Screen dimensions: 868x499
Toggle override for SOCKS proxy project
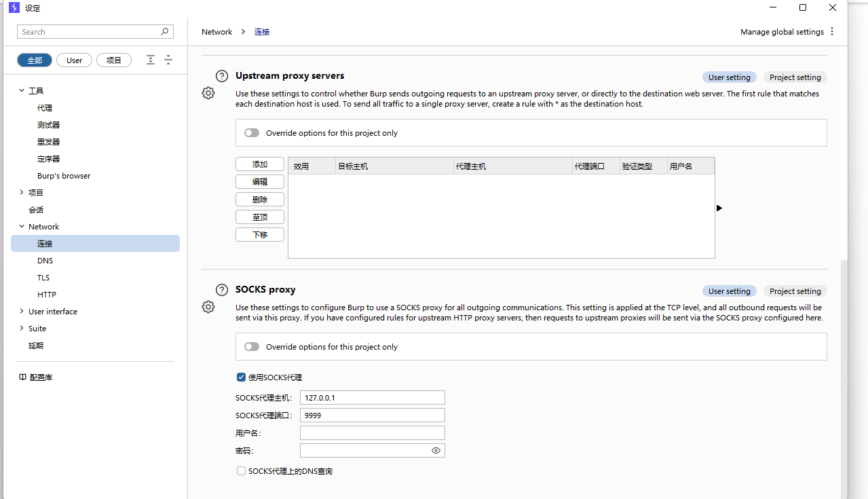point(252,347)
